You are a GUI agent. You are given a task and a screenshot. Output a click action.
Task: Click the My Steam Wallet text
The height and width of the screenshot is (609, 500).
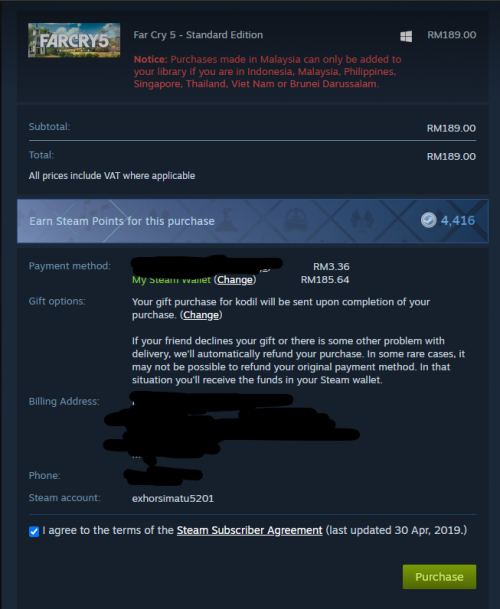(x=171, y=280)
